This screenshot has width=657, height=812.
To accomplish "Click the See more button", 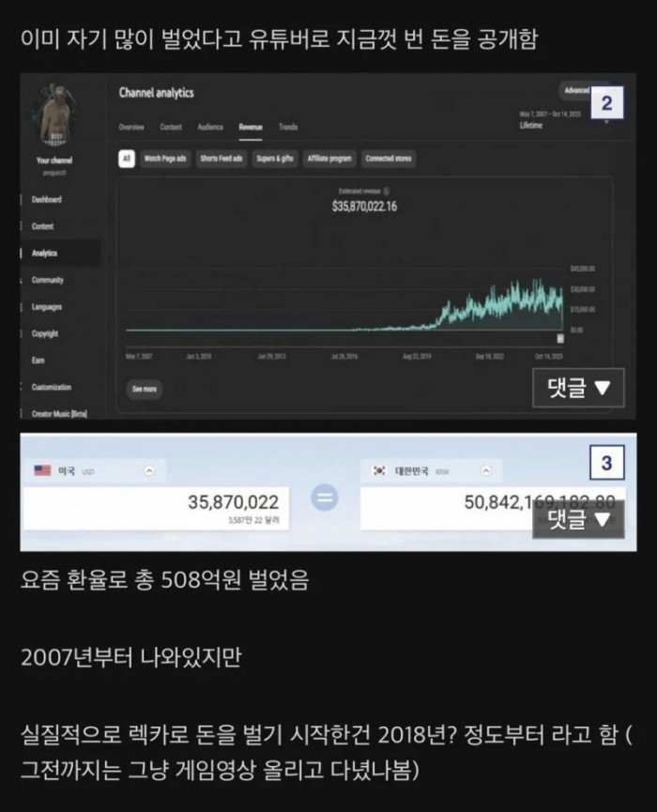I will [x=144, y=389].
